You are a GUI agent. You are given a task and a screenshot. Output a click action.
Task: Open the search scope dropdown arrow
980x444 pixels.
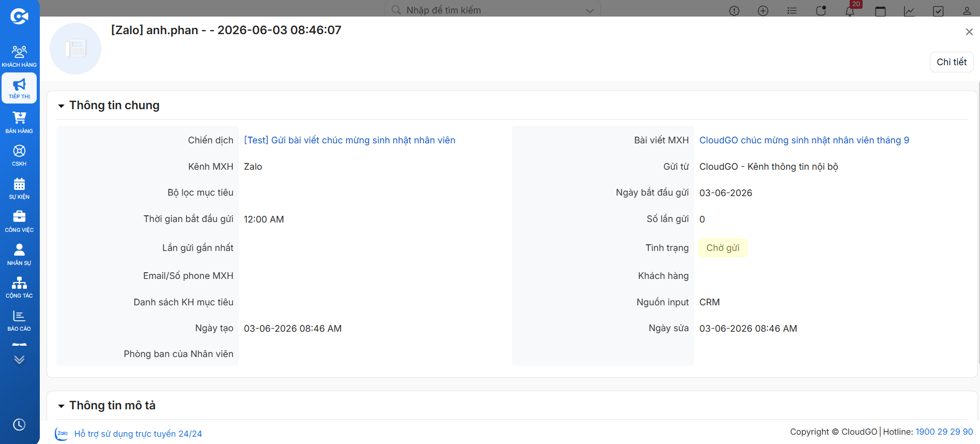point(590,10)
